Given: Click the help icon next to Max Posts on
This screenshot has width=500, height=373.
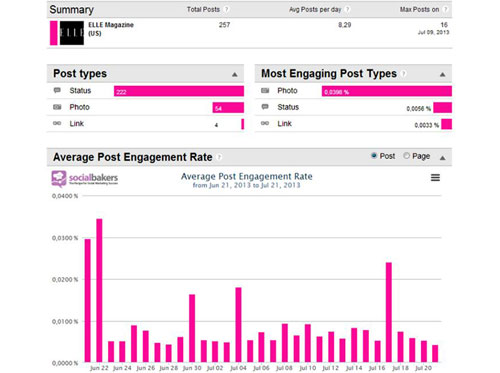Looking at the screenshot, I should tap(445, 9).
